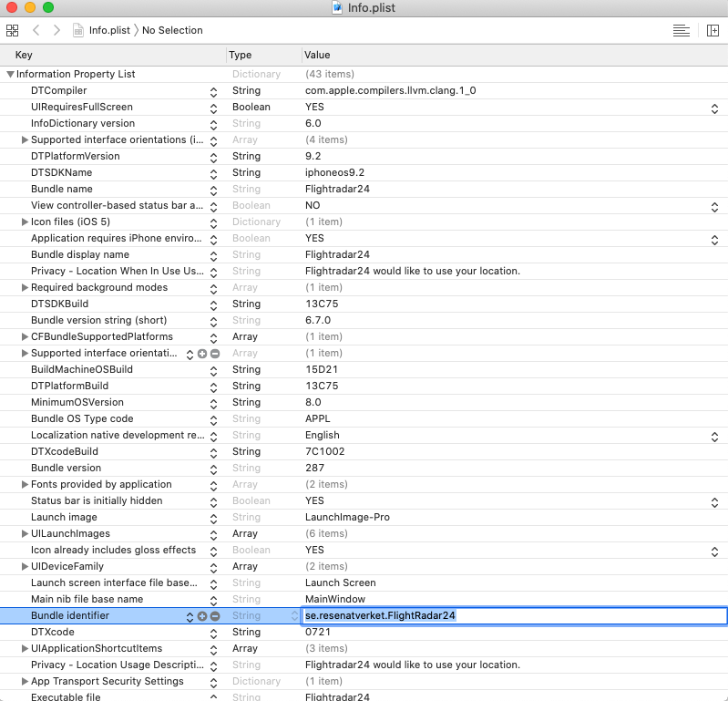
Task: Open Icon already includes gloss effects value popup
Action: [714, 552]
